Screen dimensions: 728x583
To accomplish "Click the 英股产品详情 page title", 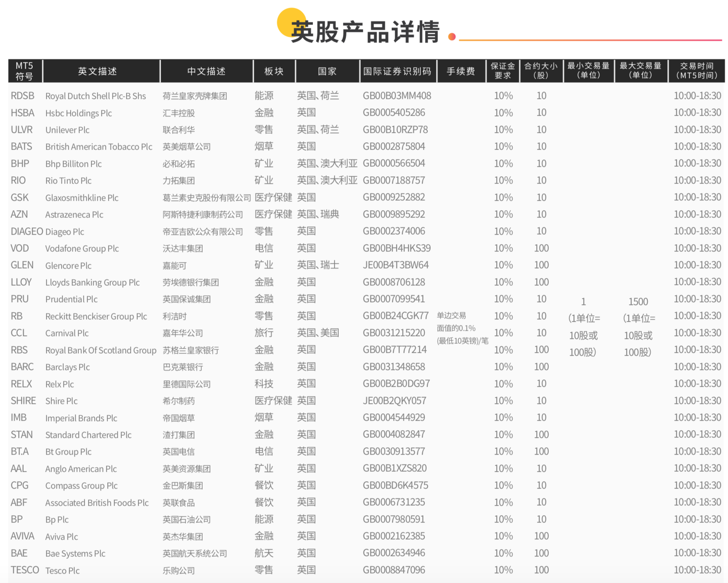I will click(x=365, y=32).
